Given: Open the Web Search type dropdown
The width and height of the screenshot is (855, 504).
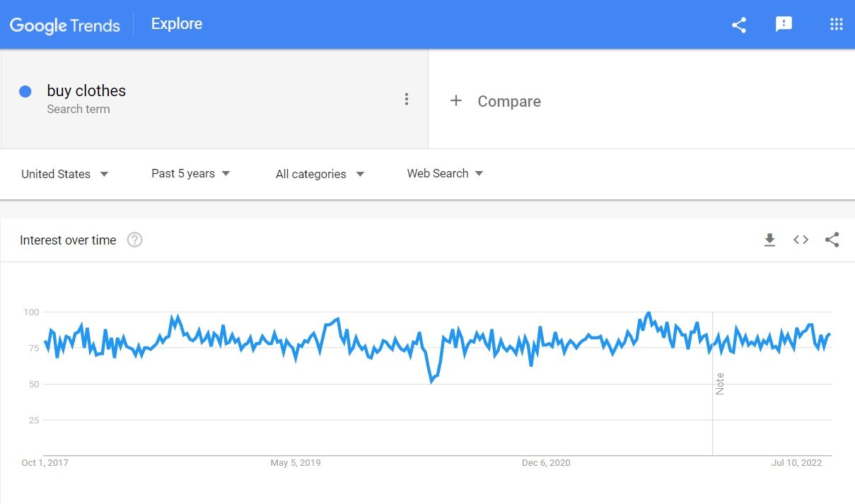Looking at the screenshot, I should (x=445, y=173).
